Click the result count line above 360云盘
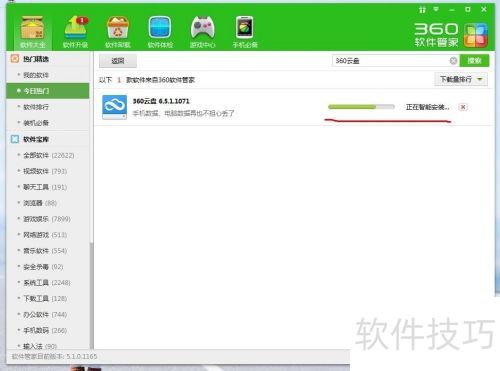Image resolution: width=500 pixels, height=371 pixels. pyautogui.click(x=147, y=80)
